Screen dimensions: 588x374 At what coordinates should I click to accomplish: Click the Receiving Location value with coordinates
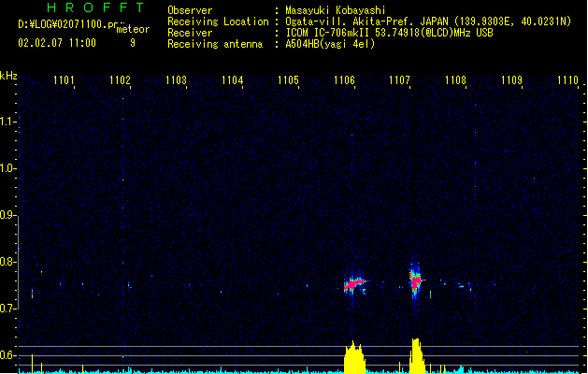pyautogui.click(x=428, y=22)
